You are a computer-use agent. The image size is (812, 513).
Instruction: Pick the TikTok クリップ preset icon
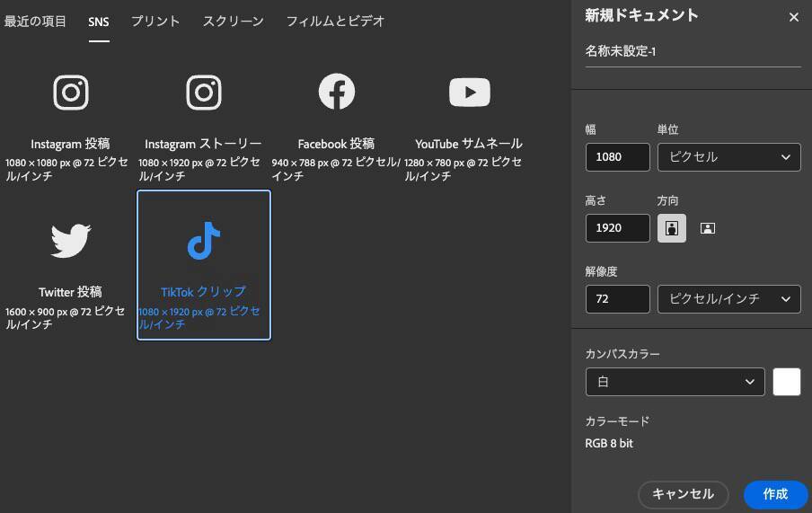pyautogui.click(x=204, y=241)
